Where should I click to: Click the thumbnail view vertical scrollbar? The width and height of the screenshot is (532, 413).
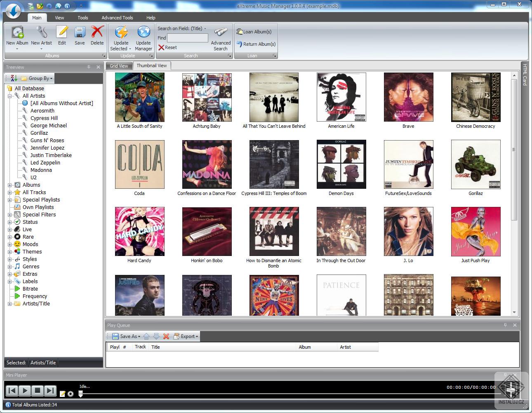pos(514,150)
